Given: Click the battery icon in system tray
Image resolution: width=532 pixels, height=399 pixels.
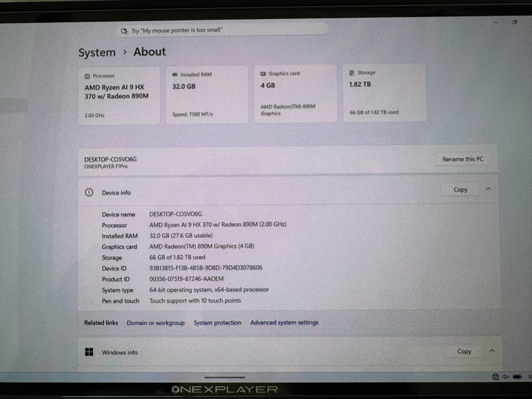Looking at the screenshot, I should pos(517,377).
